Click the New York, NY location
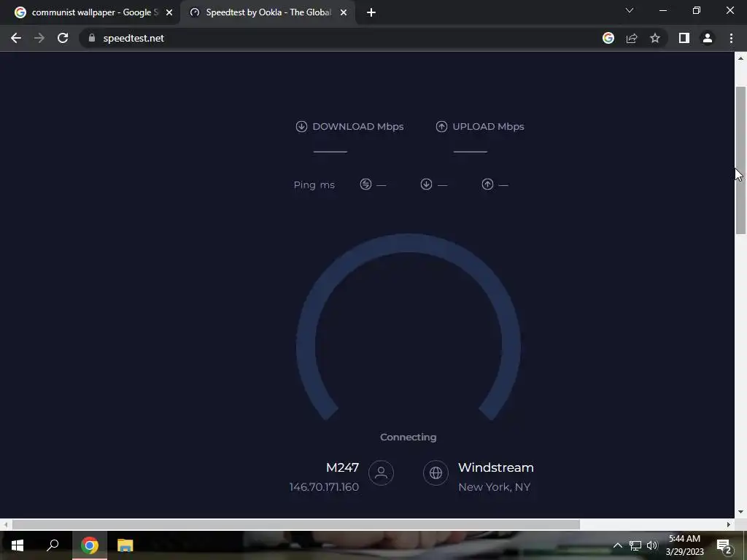This screenshot has width=747, height=560. point(494,487)
